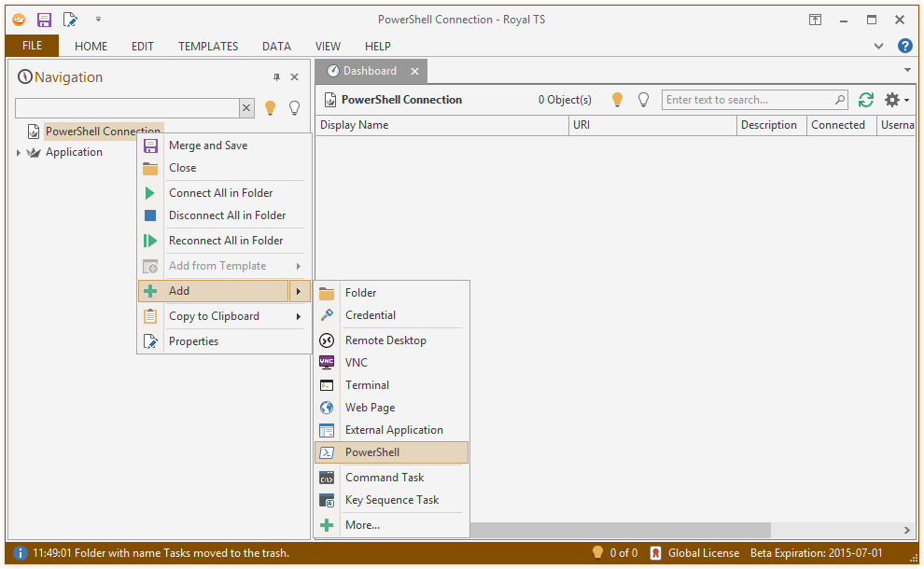Click the green refresh icon in Dashboard
The width and height of the screenshot is (924, 569).
866,100
